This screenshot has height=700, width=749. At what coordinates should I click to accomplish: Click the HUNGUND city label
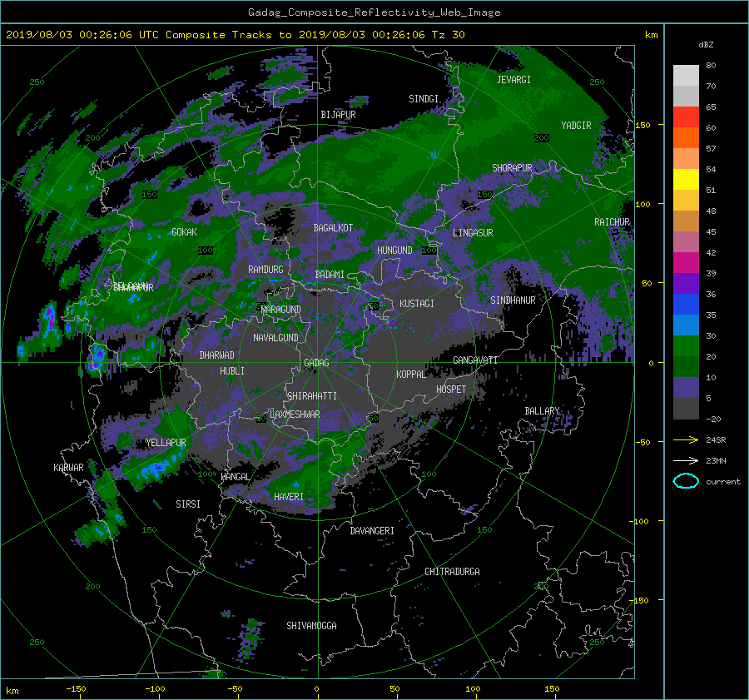(394, 251)
